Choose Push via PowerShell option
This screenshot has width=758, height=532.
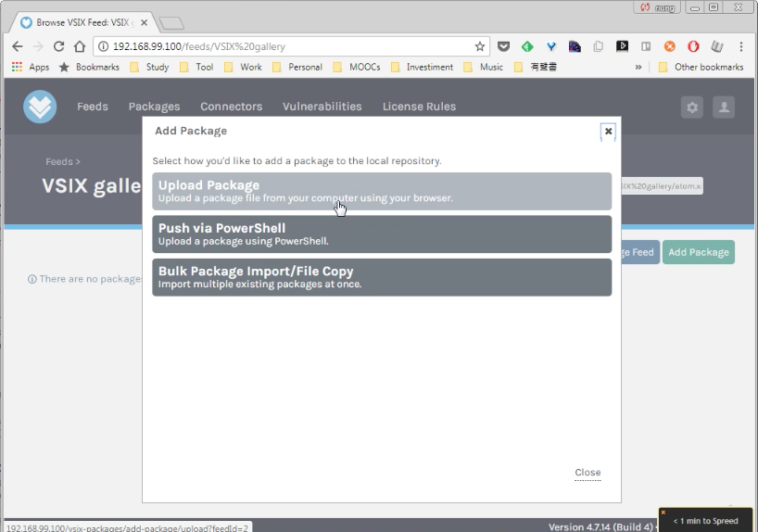(x=382, y=234)
